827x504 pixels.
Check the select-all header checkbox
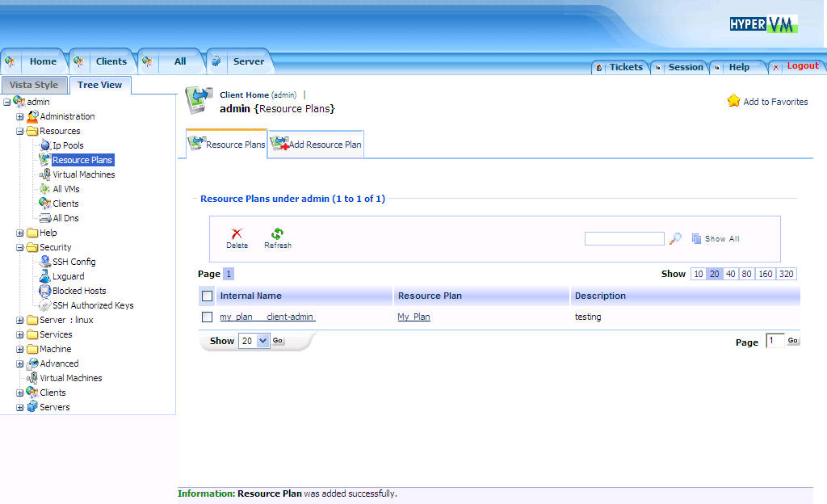coord(208,296)
